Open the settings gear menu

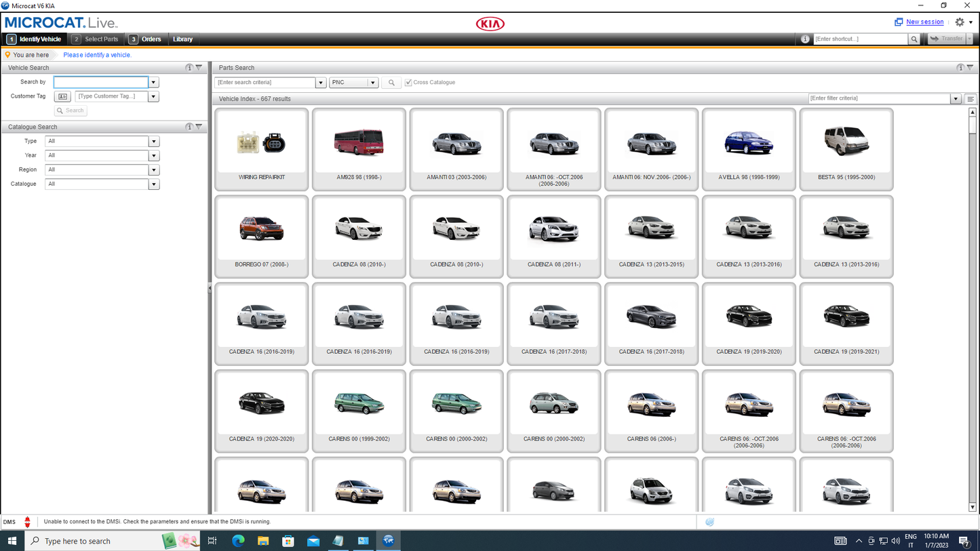pyautogui.click(x=960, y=22)
